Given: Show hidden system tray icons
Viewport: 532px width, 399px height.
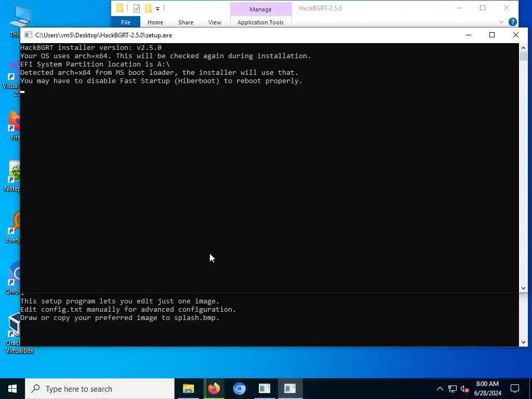Looking at the screenshot, I should click(440, 389).
